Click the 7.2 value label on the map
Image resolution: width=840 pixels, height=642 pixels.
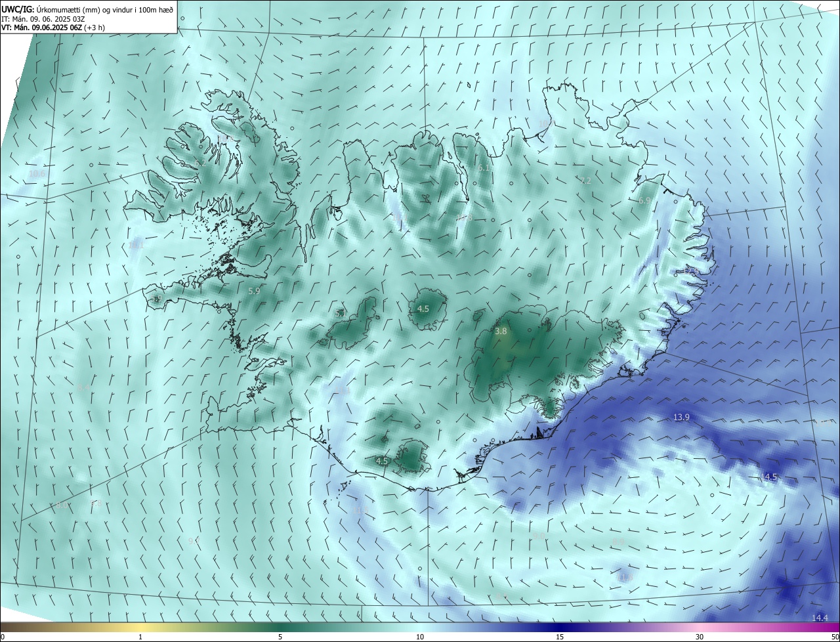(x=585, y=181)
